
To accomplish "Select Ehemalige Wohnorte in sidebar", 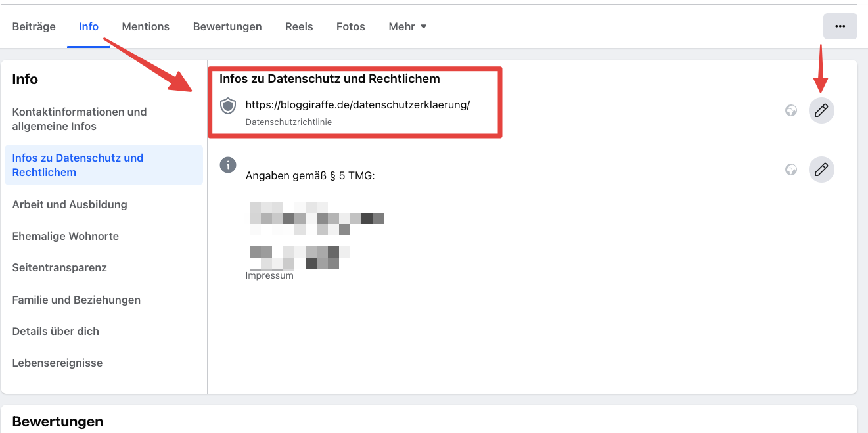I will (x=66, y=236).
